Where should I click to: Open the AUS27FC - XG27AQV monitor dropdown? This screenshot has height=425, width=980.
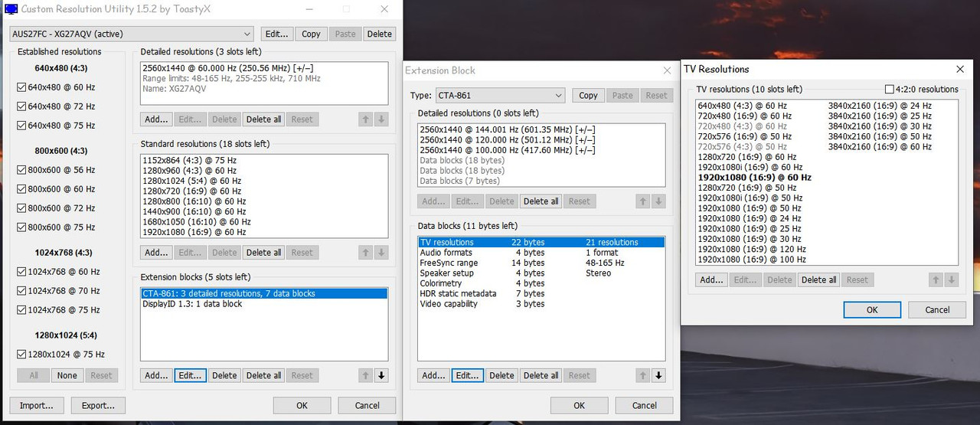pyautogui.click(x=131, y=34)
